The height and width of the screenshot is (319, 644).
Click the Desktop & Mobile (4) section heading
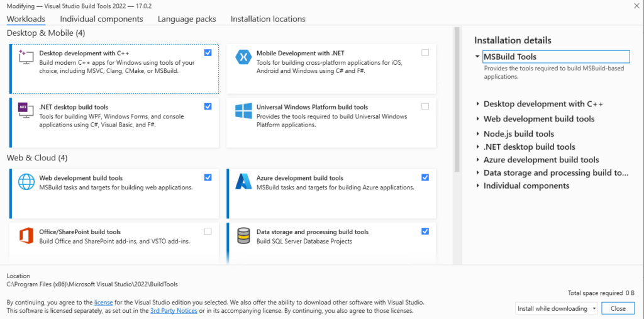(x=46, y=33)
